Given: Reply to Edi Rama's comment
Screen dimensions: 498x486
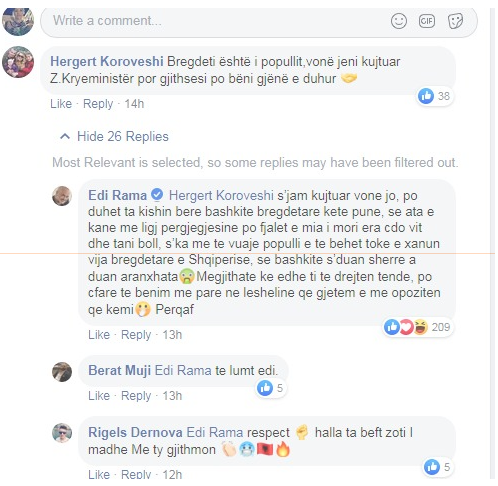Looking at the screenshot, I should click(136, 334).
